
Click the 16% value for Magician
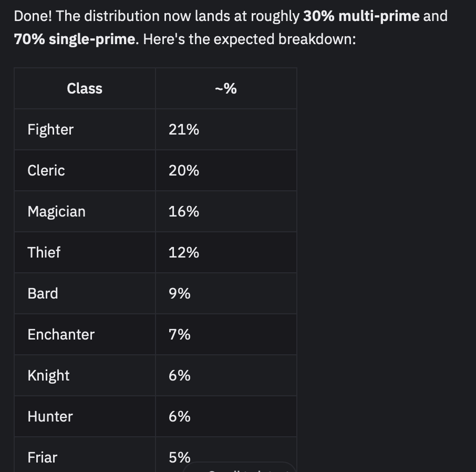click(x=184, y=211)
